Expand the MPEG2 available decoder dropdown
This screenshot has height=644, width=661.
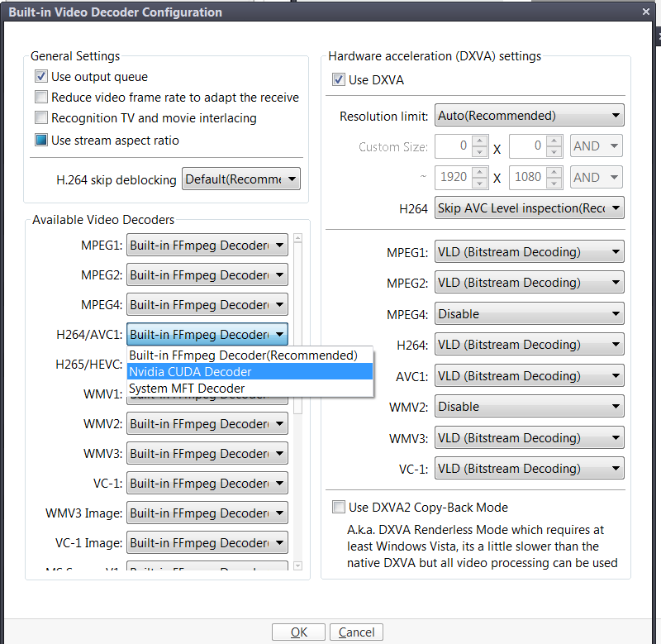207,275
